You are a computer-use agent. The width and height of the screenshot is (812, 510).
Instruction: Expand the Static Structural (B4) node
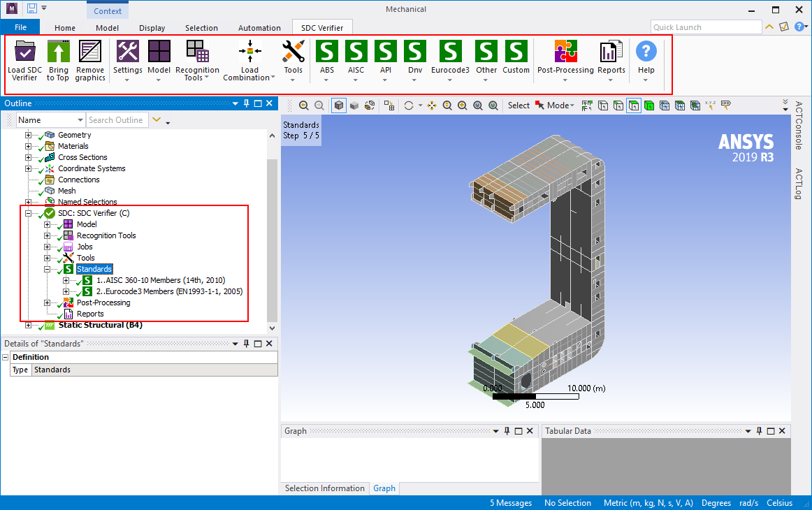28,325
